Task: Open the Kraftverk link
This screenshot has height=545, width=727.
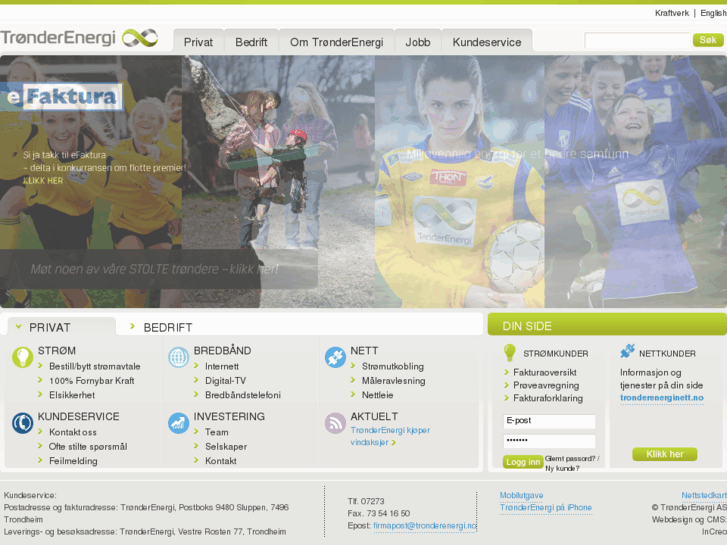Action: (672, 13)
